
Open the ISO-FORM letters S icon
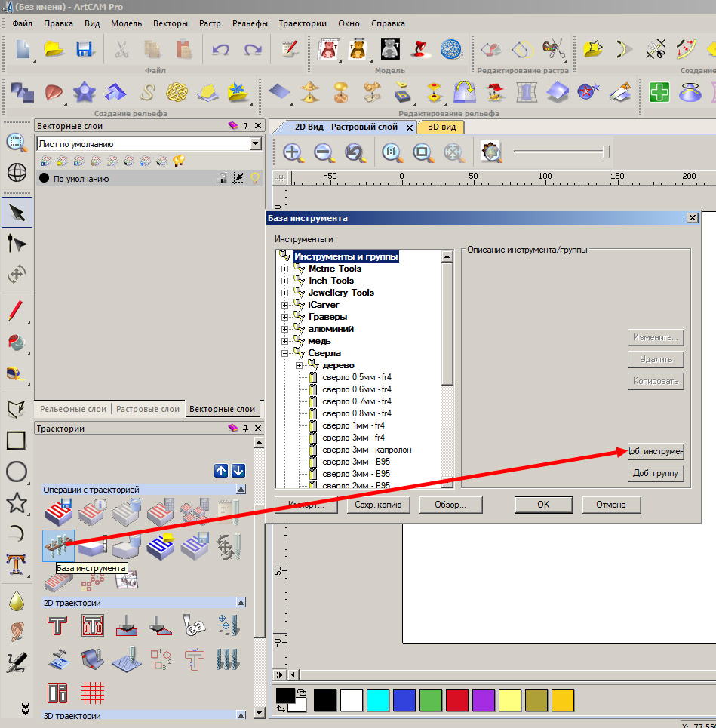click(x=148, y=92)
